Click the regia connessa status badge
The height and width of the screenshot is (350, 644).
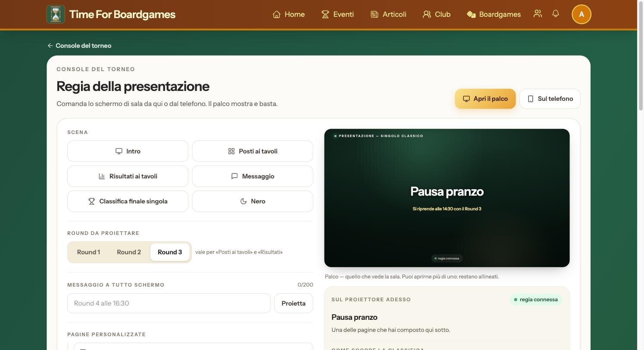tap(536, 300)
